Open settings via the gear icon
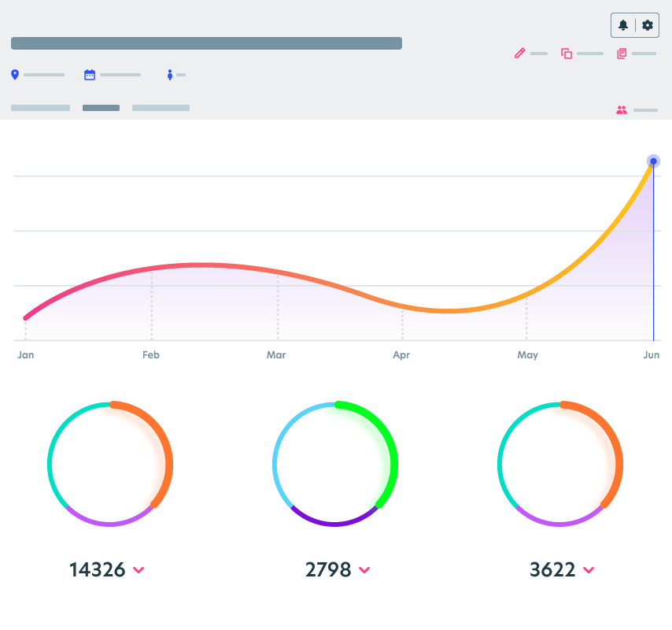Screen dimensions: 672x630 click(647, 25)
